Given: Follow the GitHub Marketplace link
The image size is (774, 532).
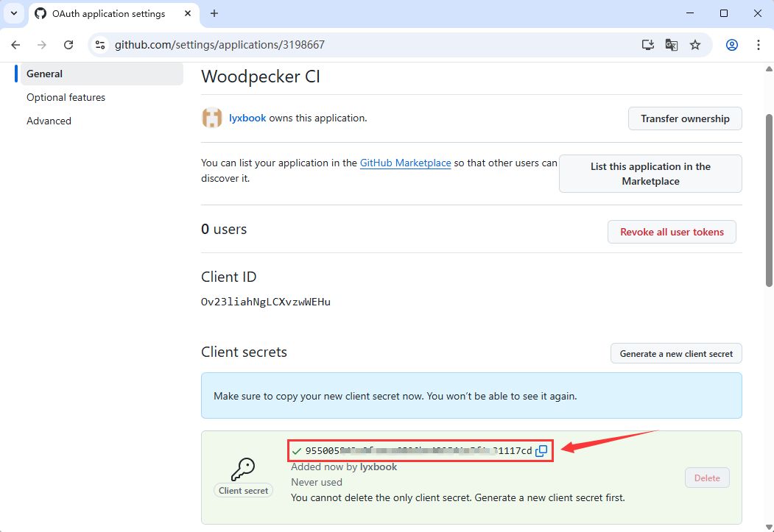Looking at the screenshot, I should click(405, 163).
